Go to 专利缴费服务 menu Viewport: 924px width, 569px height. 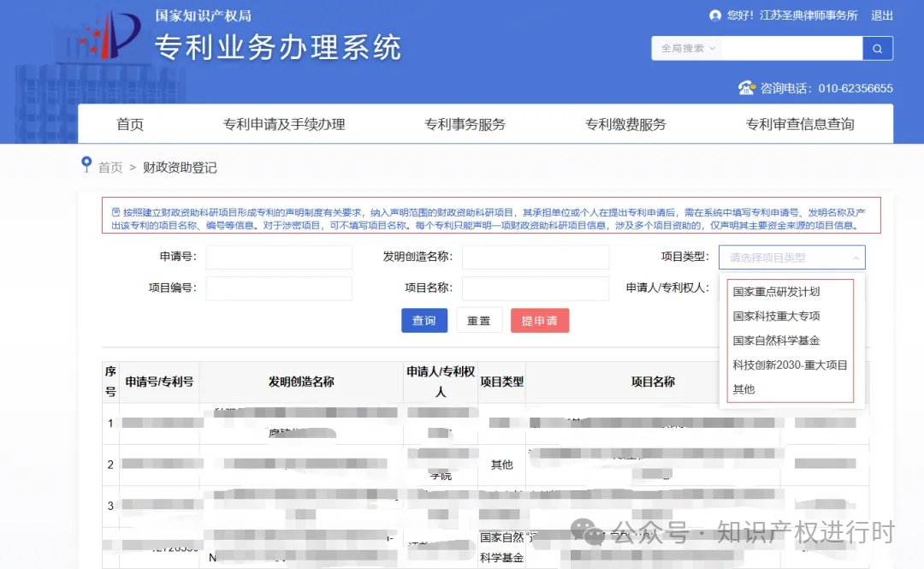click(625, 124)
